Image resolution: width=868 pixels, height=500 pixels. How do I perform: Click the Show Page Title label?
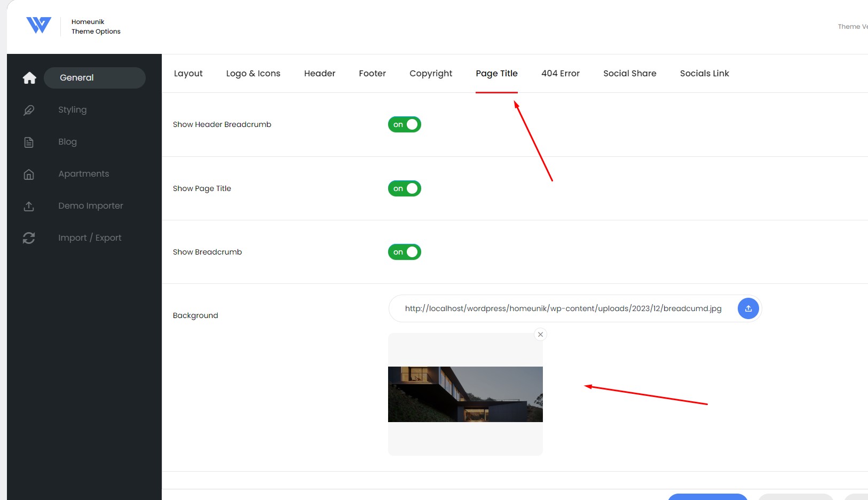coord(202,188)
